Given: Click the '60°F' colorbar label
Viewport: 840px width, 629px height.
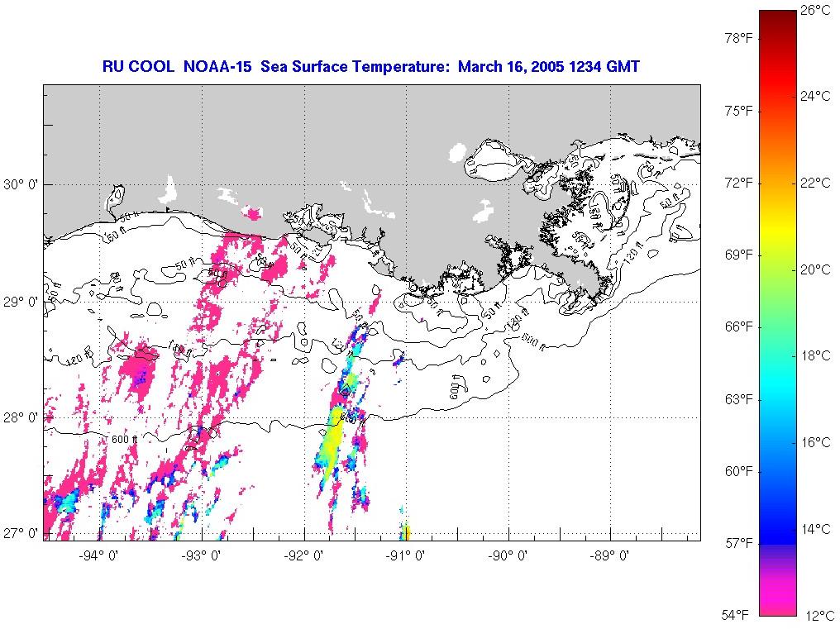Looking at the screenshot, I should (x=739, y=471).
